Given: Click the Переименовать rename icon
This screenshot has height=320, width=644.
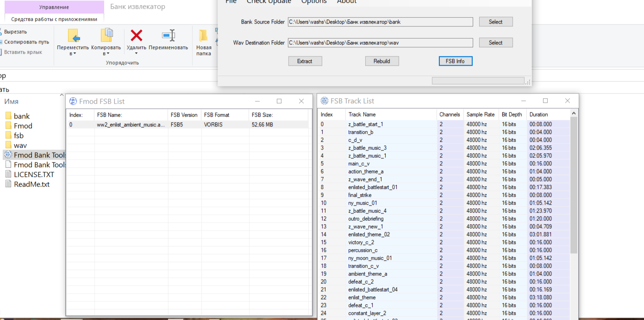Looking at the screenshot, I should pos(169,35).
